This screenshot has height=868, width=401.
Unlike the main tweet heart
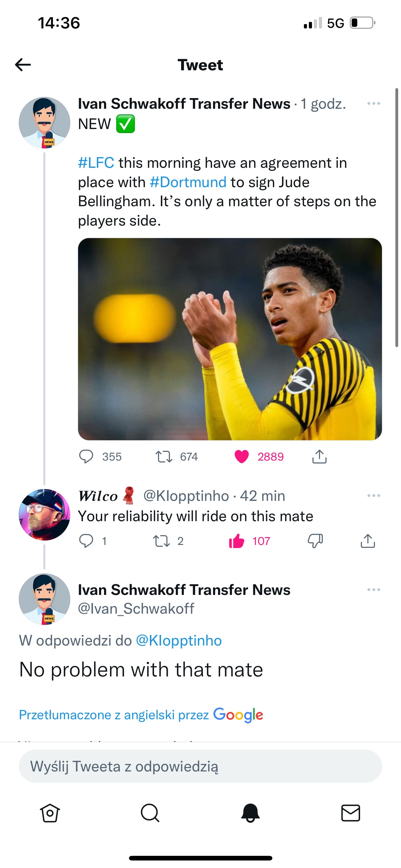point(241,456)
